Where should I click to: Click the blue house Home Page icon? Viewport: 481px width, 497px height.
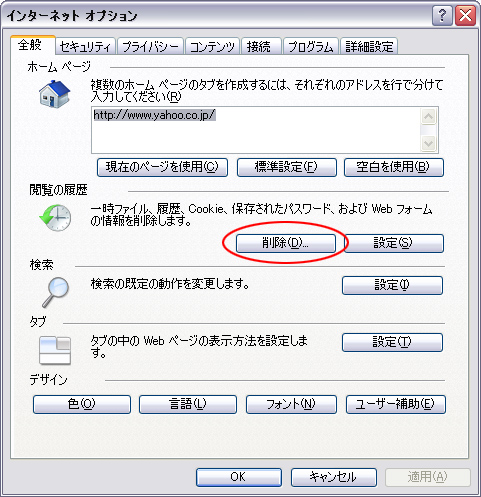click(55, 94)
